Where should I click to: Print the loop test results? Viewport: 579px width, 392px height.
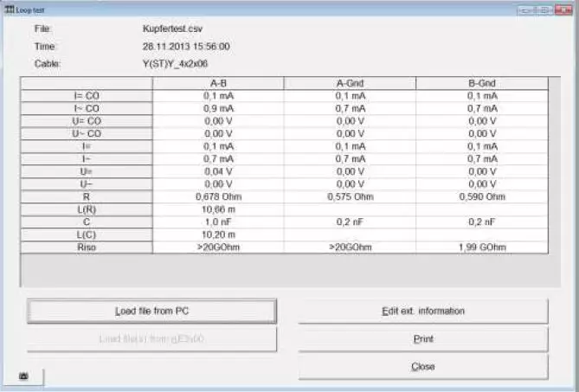coord(423,339)
